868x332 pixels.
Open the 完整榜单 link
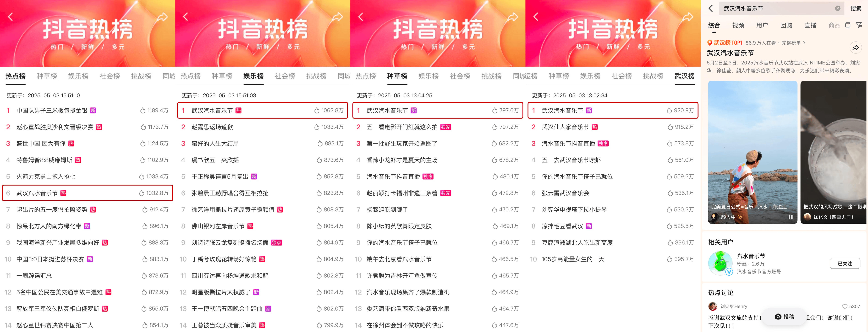pos(793,43)
